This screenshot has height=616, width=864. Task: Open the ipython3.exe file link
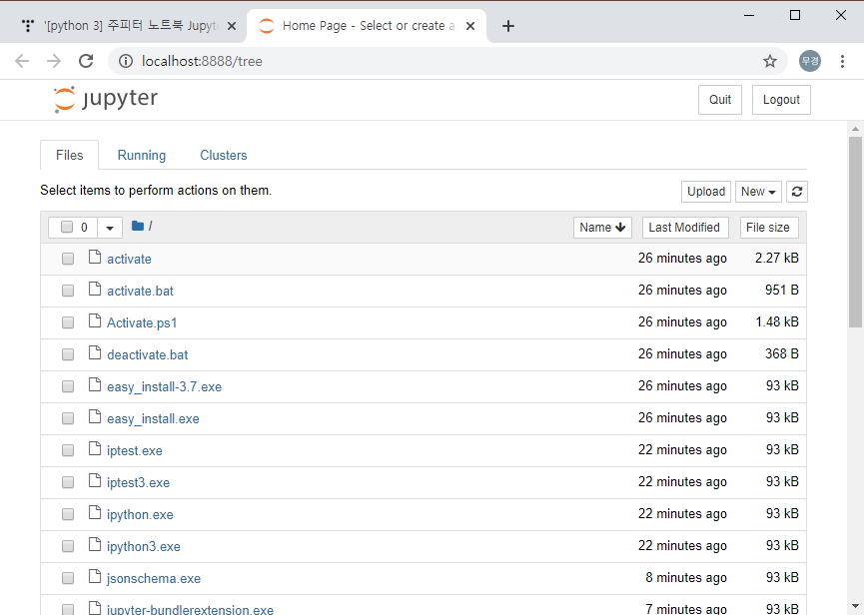click(143, 546)
